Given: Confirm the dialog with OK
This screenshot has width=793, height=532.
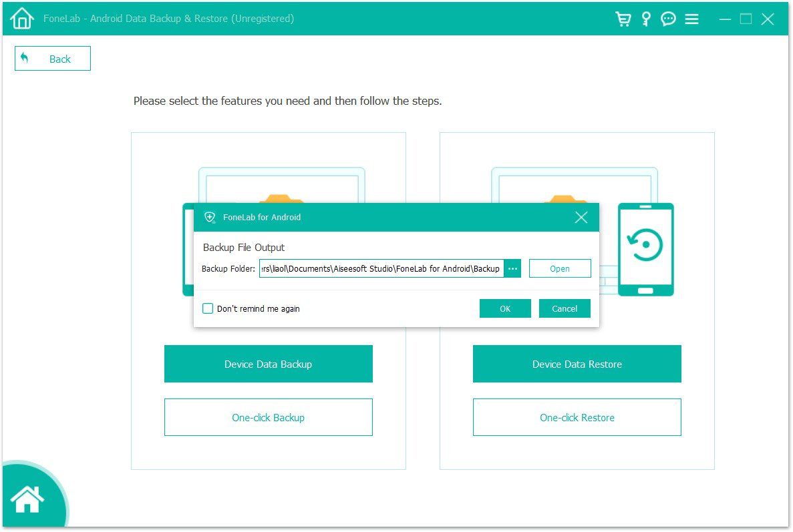Looking at the screenshot, I should (x=505, y=308).
